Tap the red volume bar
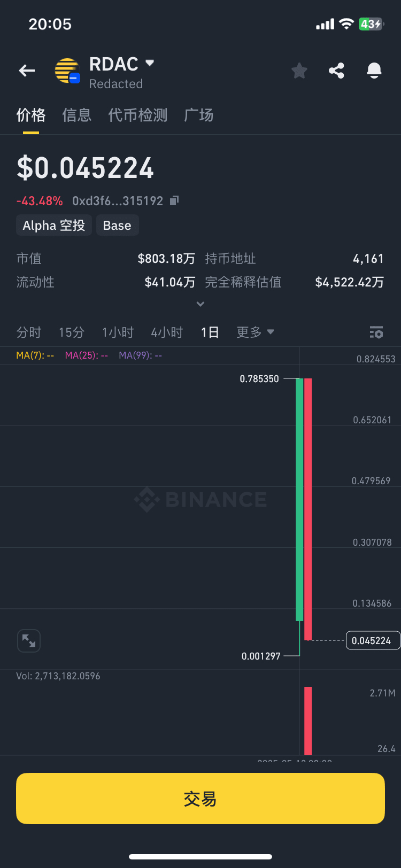 [308, 719]
